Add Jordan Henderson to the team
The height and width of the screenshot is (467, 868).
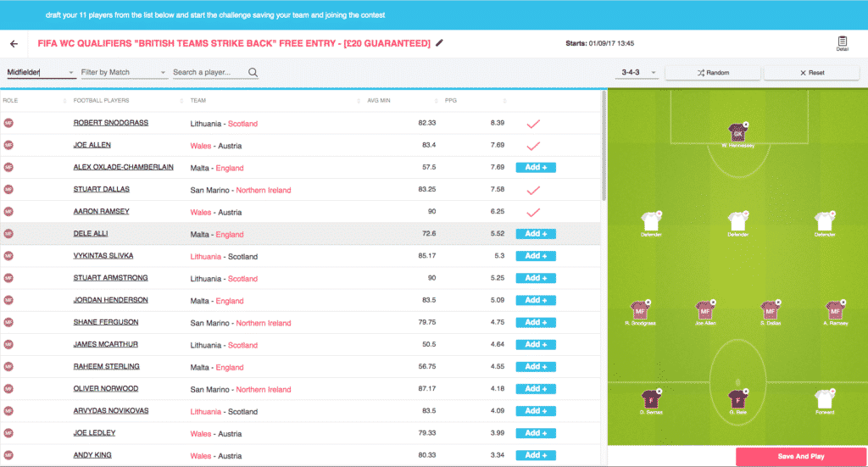click(536, 300)
